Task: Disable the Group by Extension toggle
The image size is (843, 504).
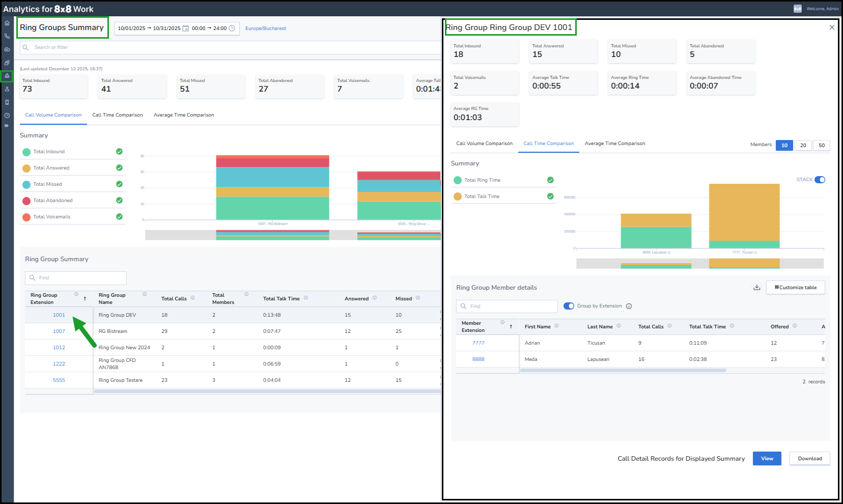Action: (569, 306)
